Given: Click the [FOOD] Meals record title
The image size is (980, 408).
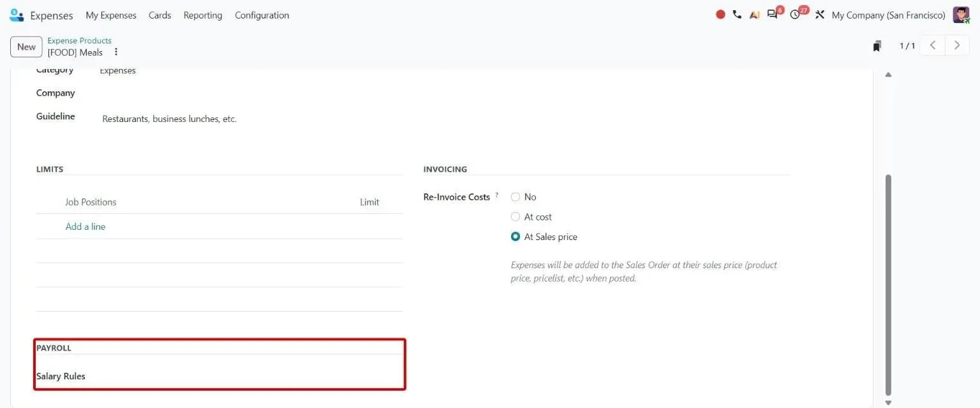Looking at the screenshot, I should (x=75, y=52).
